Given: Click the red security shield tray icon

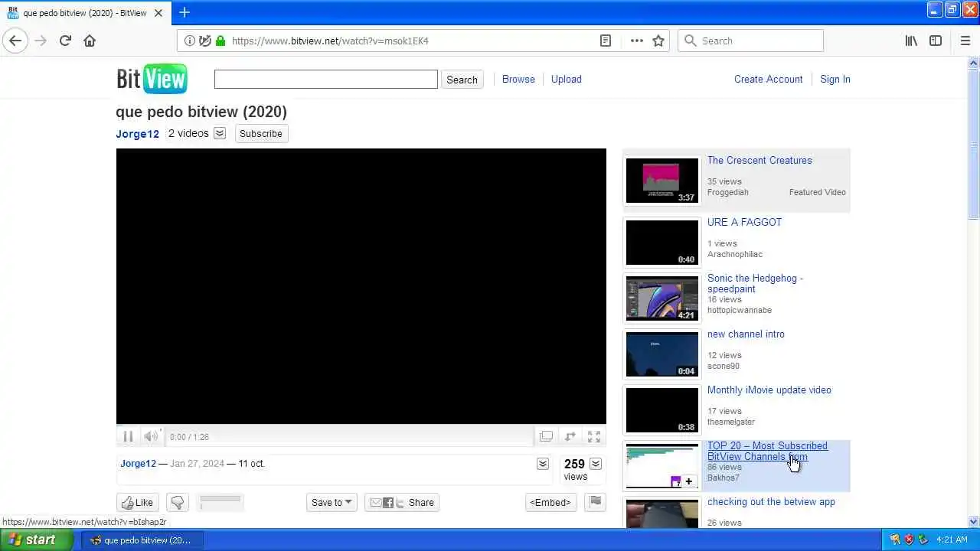Looking at the screenshot, I should (x=909, y=540).
